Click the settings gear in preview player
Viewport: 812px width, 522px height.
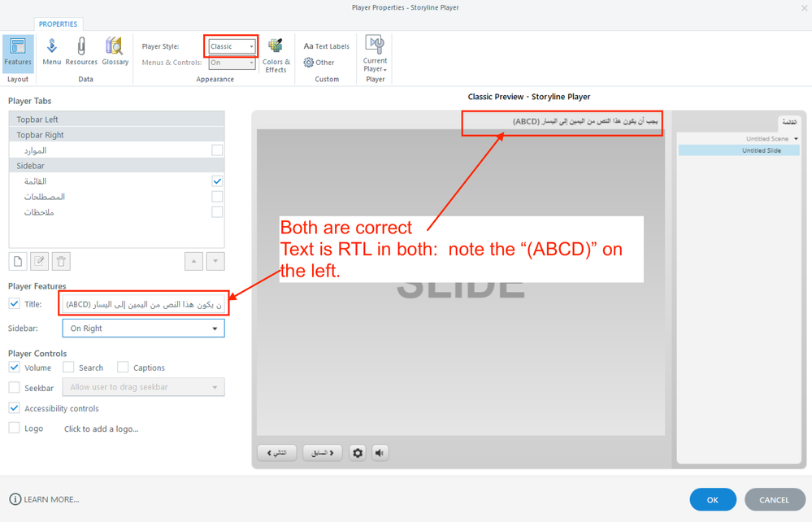[x=358, y=453]
